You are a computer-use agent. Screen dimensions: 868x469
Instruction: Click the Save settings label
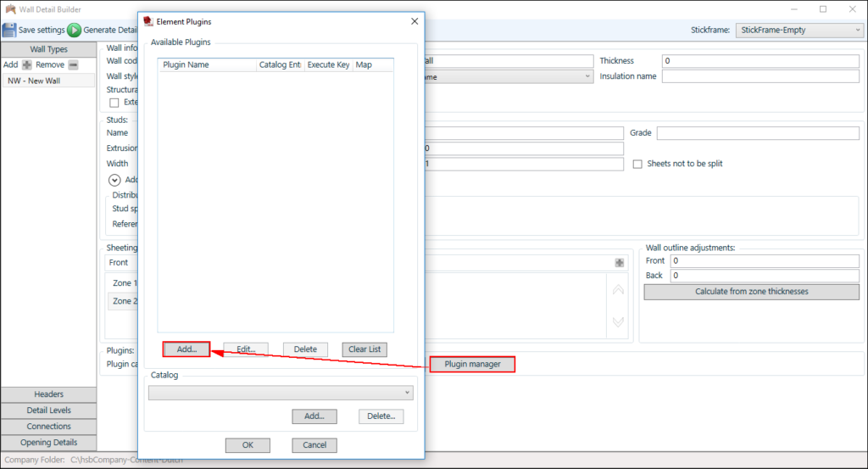pos(42,30)
